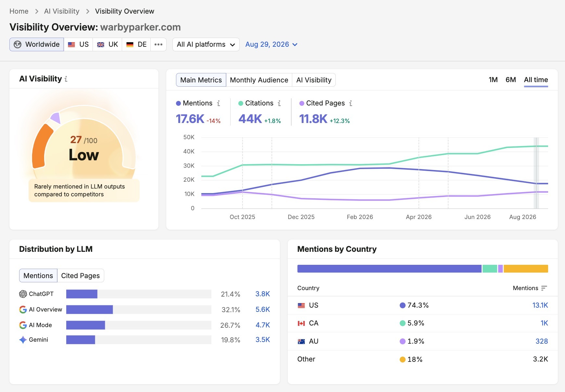Click the Worldwide globe icon
The height and width of the screenshot is (392, 565).
coord(18,44)
